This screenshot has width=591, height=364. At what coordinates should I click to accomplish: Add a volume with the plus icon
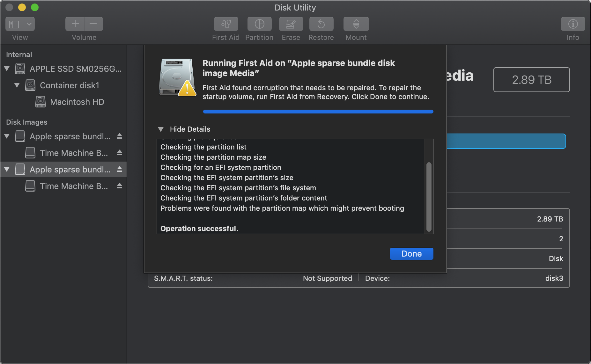click(x=74, y=24)
